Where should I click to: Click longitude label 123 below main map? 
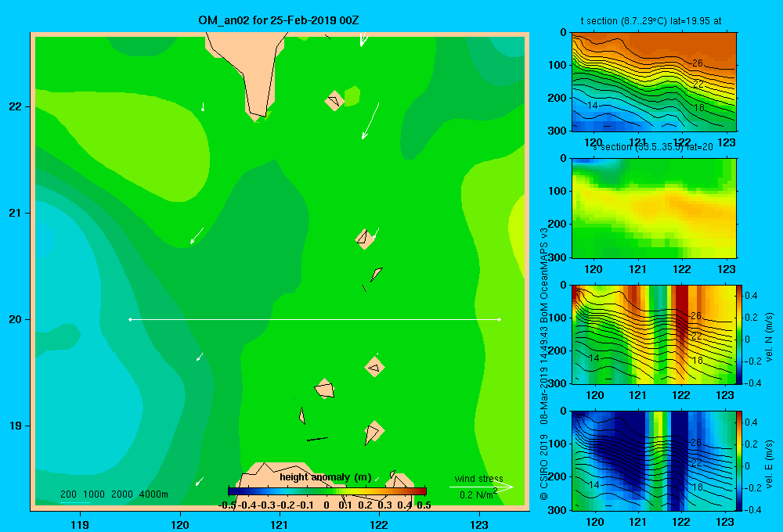coord(479,524)
